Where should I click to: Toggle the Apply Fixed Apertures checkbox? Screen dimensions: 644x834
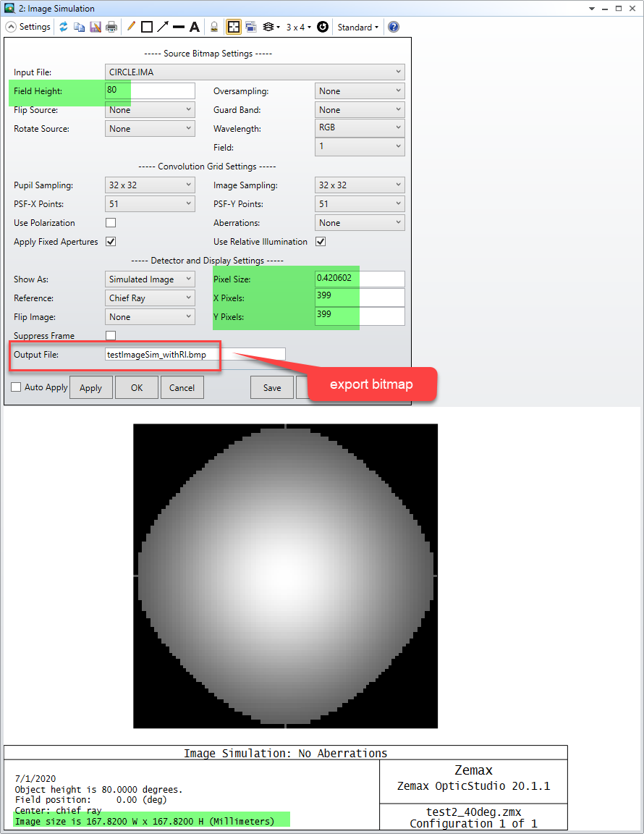111,242
